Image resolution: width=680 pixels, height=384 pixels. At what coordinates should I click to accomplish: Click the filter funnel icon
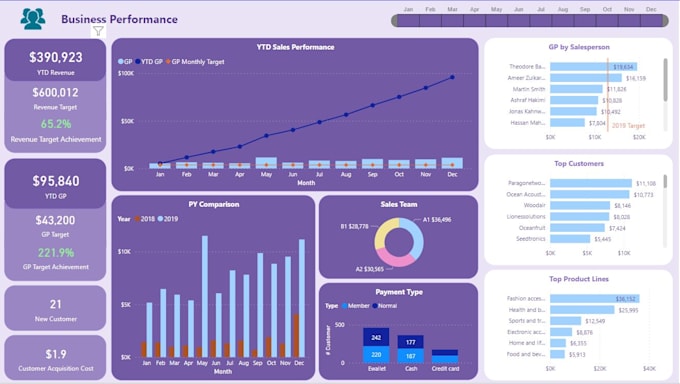click(x=98, y=31)
